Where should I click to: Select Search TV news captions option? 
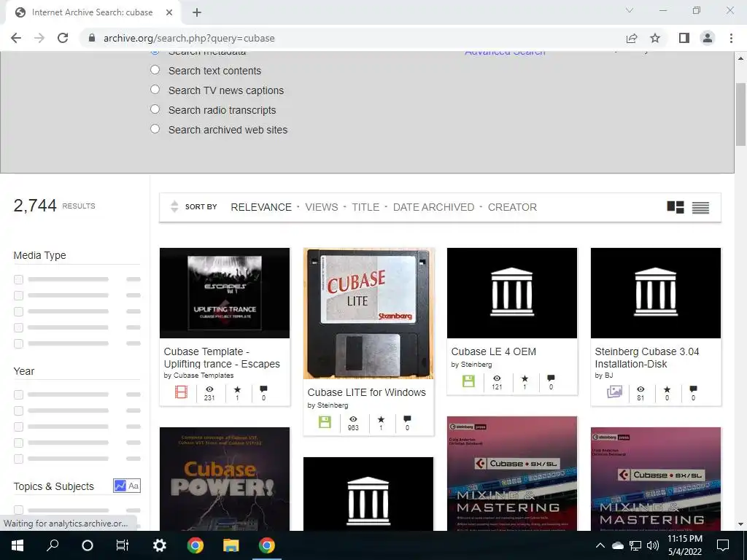pos(155,90)
